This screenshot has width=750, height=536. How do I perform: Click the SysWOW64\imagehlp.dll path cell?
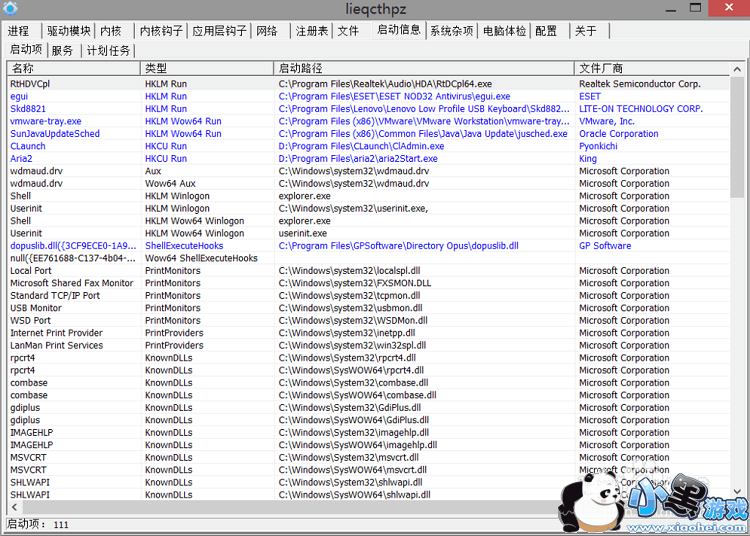358,444
